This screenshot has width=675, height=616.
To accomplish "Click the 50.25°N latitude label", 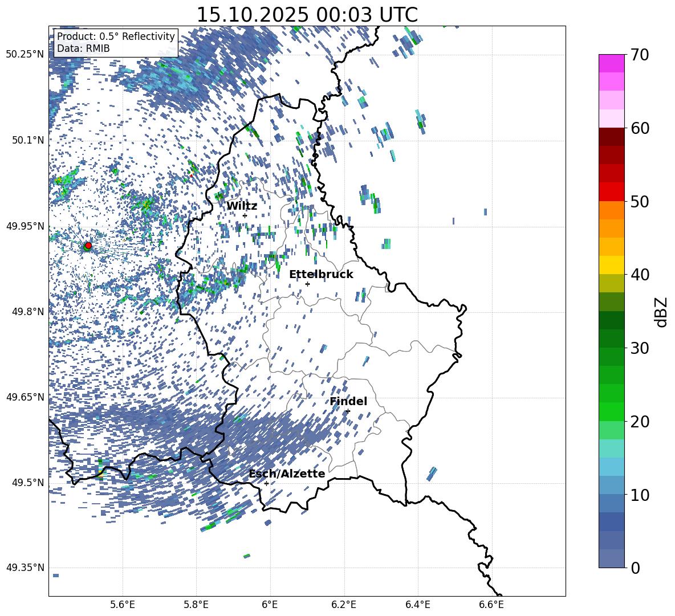I will 25,55.
